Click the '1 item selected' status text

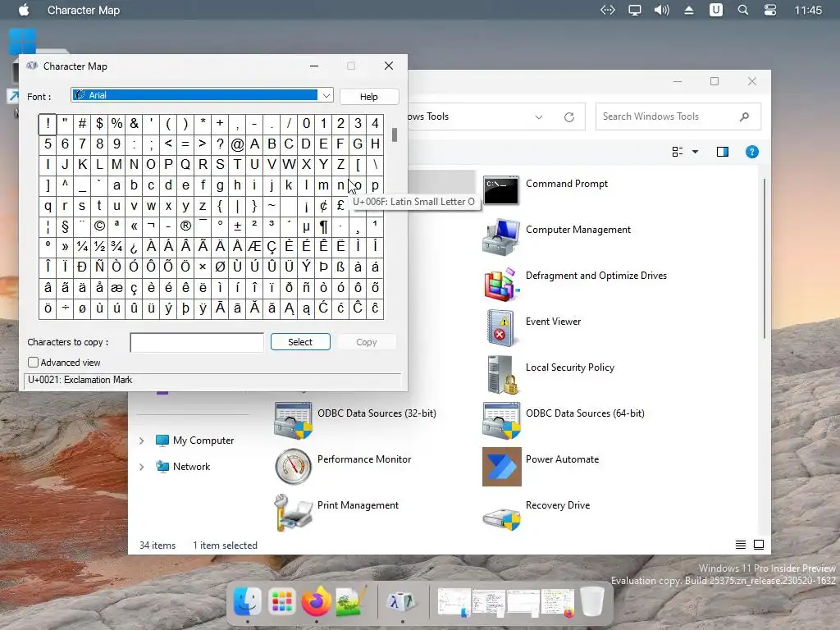225,546
